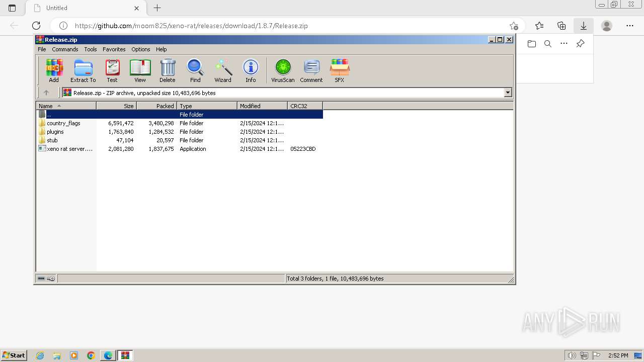The width and height of the screenshot is (644, 362).
Task: Click status bar total files summary
Action: (x=335, y=279)
